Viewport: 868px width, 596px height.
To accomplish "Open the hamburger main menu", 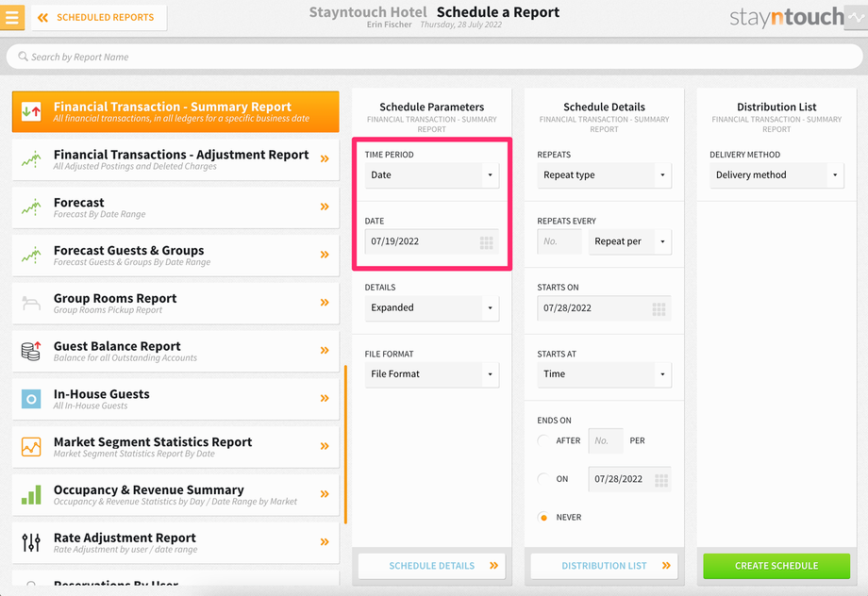I will [12, 17].
